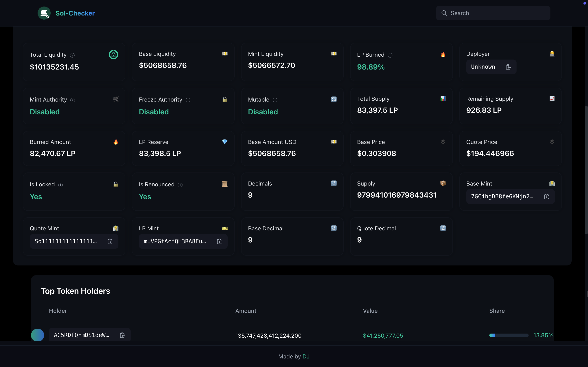Click the Sol-Checker logo icon
Image resolution: width=588 pixels, height=367 pixels.
[x=44, y=13]
